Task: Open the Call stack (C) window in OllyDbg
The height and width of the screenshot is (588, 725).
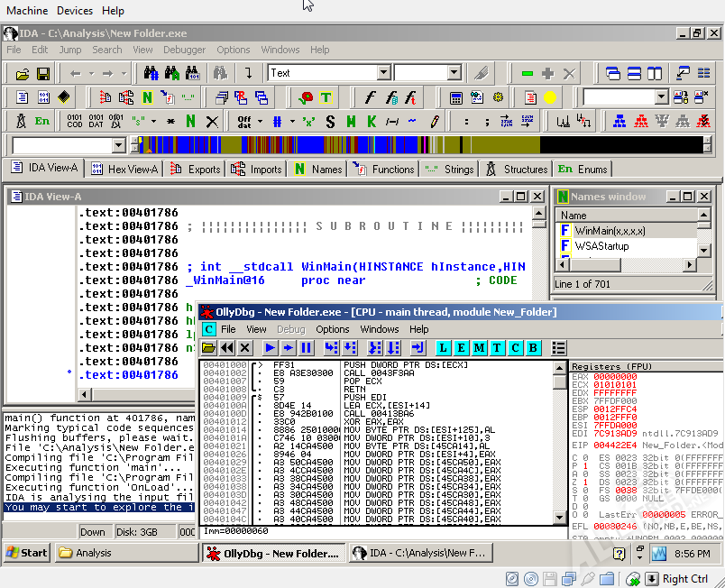Action: click(x=514, y=347)
